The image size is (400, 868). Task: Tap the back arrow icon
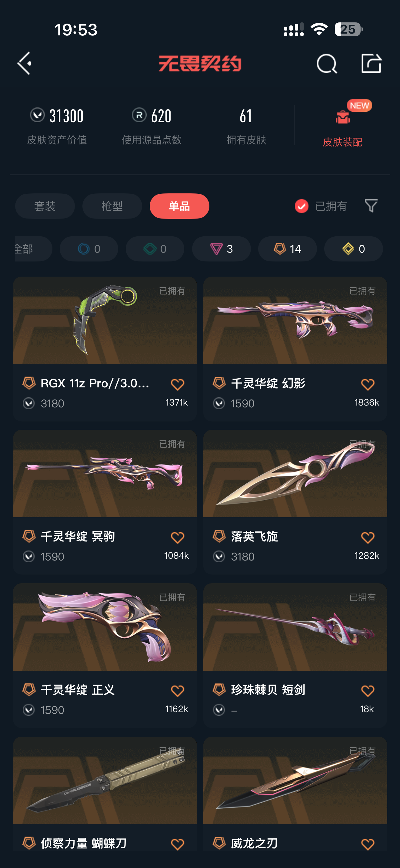(x=24, y=63)
